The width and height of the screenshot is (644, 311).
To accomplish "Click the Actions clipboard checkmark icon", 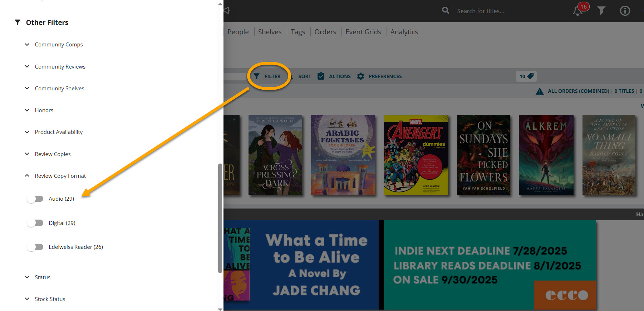I will pos(321,76).
